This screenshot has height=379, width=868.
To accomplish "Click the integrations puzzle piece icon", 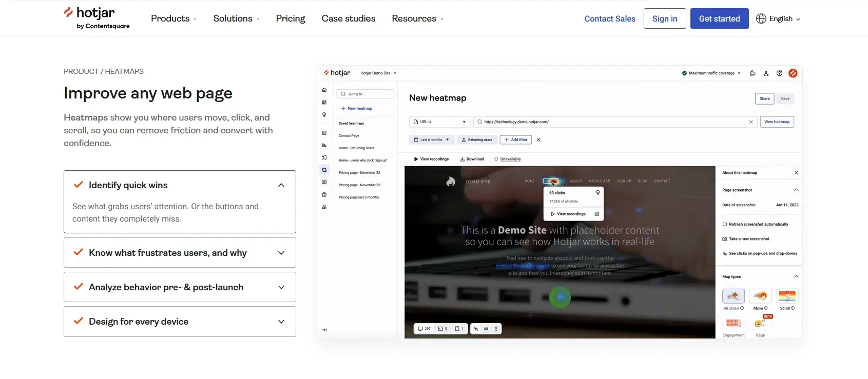I will [753, 73].
